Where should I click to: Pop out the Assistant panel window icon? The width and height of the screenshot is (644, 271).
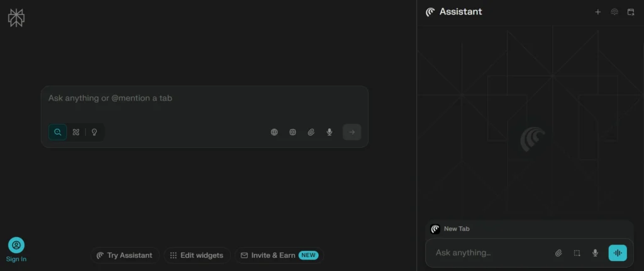coord(631,12)
